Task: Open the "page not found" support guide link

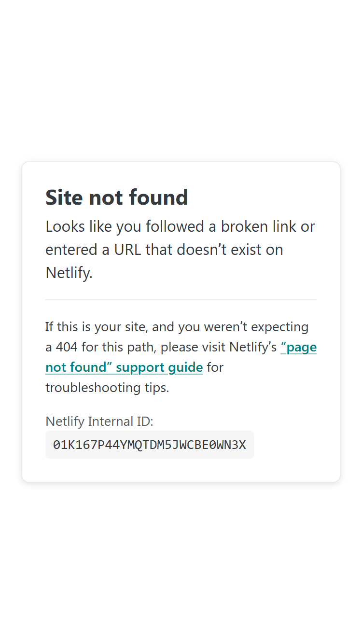Action: 124,367
